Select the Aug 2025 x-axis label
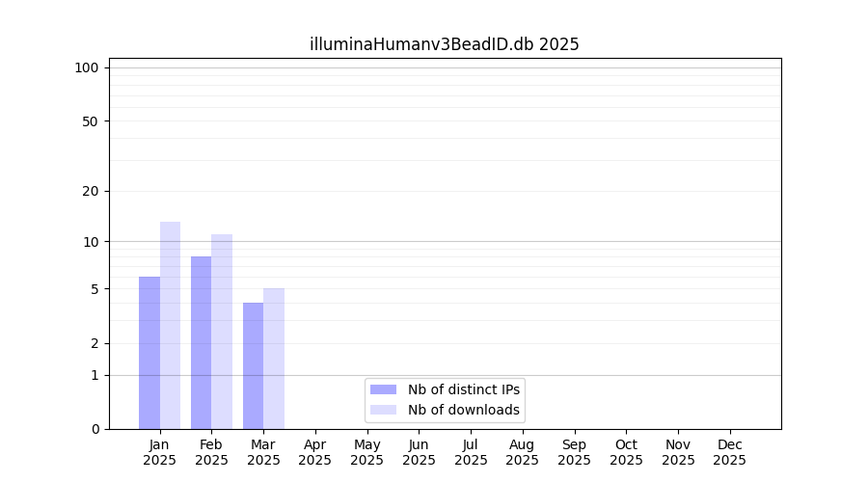 point(522,452)
